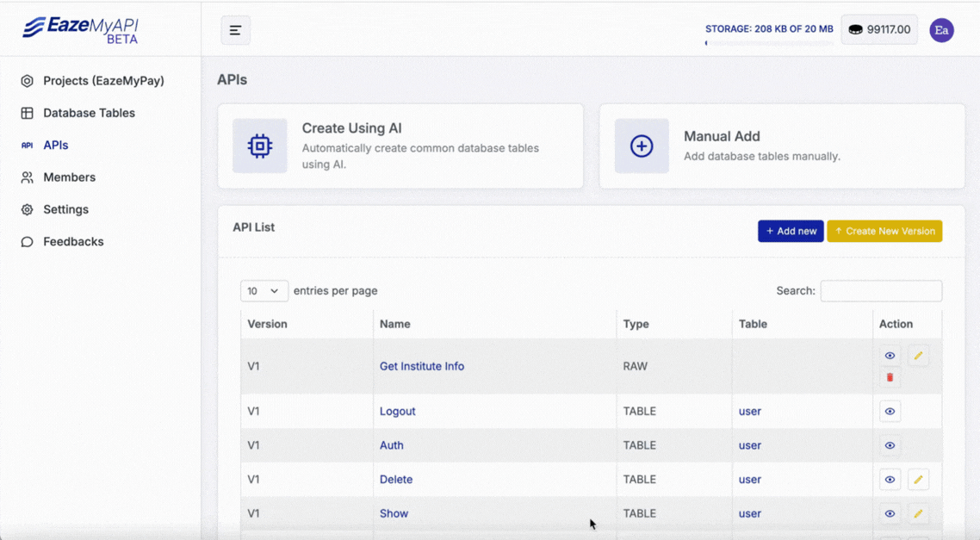This screenshot has width=980, height=540.
Task: Click the hamburger menu toggle button
Action: 235,30
